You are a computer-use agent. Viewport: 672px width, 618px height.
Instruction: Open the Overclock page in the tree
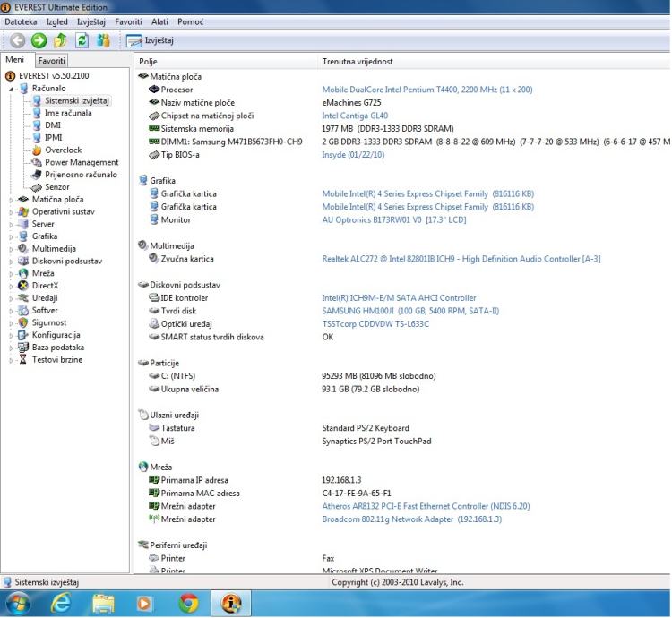click(63, 150)
